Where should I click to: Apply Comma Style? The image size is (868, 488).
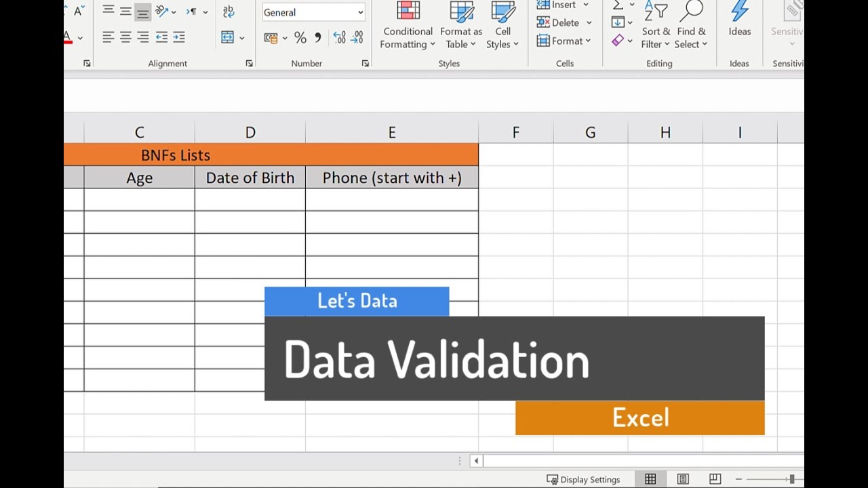318,38
